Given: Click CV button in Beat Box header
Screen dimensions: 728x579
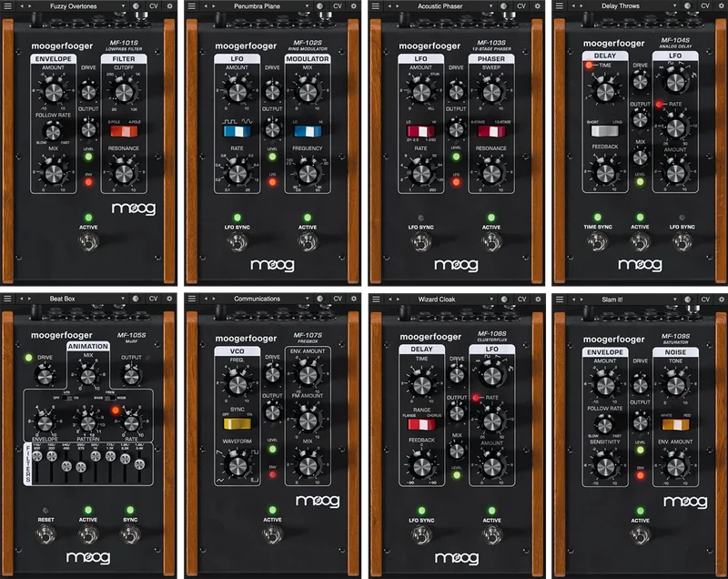Looking at the screenshot, I should [x=153, y=299].
